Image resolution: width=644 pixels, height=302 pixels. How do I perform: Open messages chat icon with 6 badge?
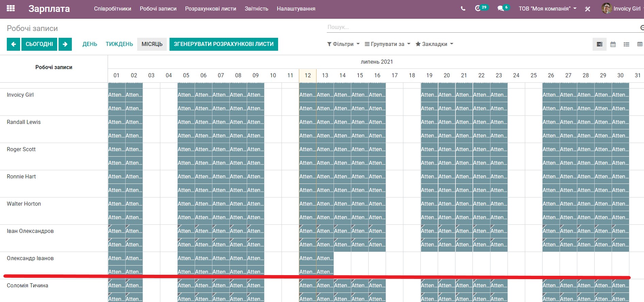pos(503,8)
